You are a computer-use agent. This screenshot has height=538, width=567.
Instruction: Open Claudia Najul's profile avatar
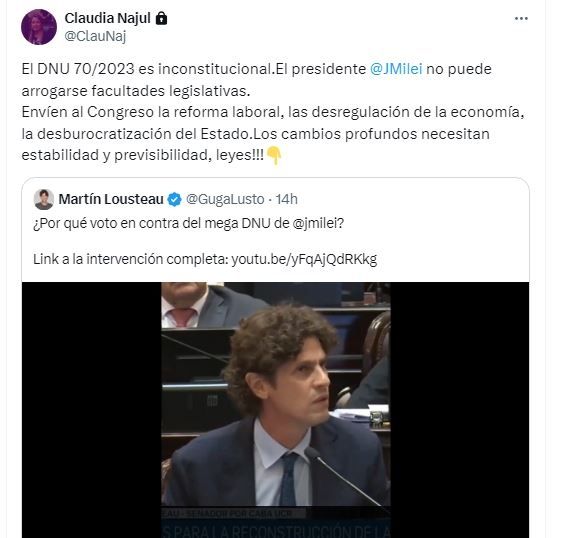click(39, 27)
